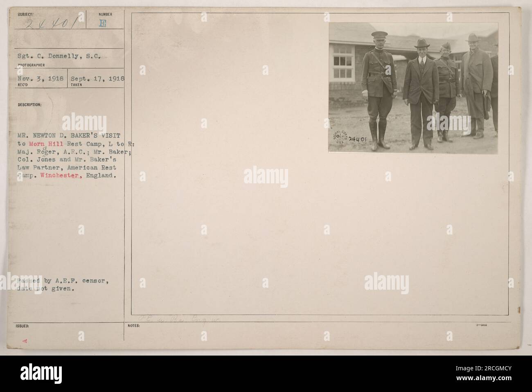Click the line Passed by A.E.F. censor
The height and width of the screenshot is (392, 532).
coord(63,281)
